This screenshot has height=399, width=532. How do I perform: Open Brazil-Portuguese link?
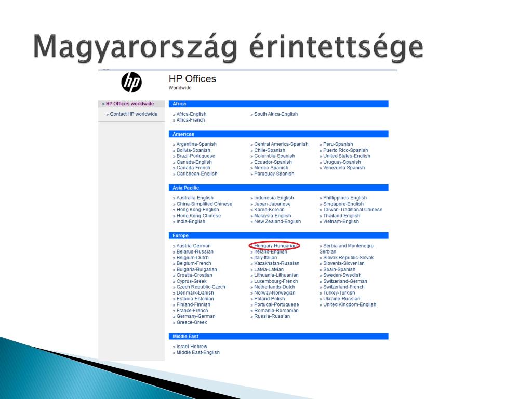[196, 156]
